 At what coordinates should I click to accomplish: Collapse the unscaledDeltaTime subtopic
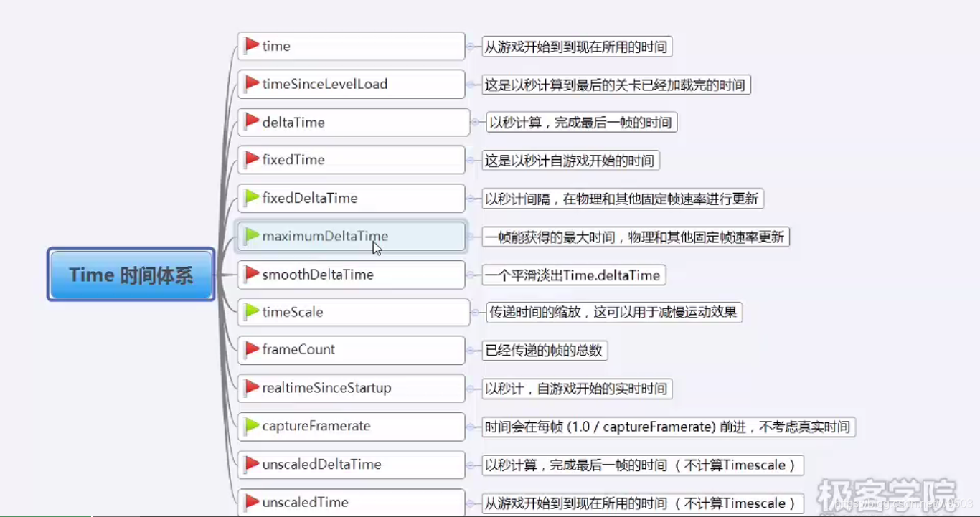pos(471,465)
